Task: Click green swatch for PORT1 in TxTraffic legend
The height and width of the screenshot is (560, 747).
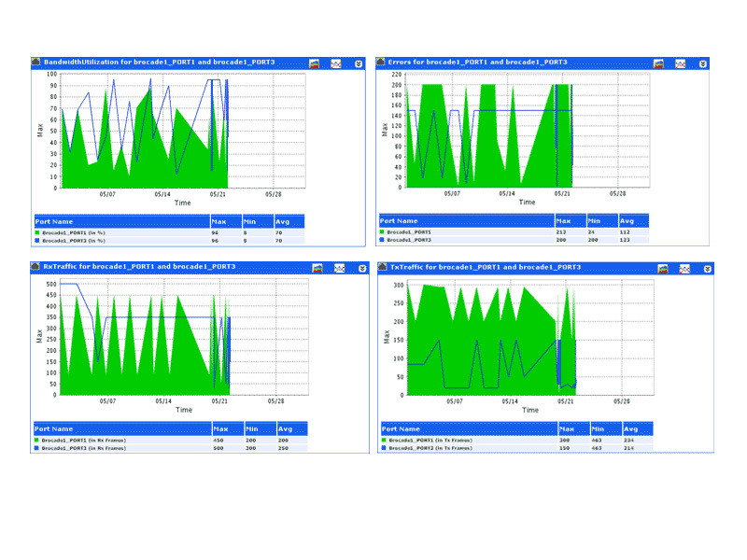Action: click(x=384, y=440)
